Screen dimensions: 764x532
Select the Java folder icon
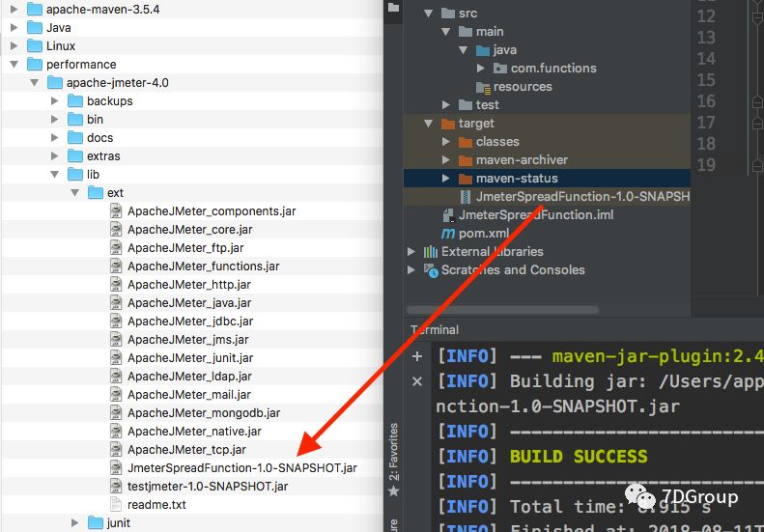35,27
